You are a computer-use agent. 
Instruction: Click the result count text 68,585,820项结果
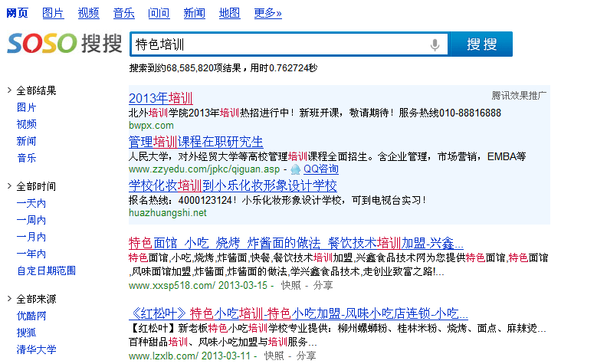click(x=205, y=68)
